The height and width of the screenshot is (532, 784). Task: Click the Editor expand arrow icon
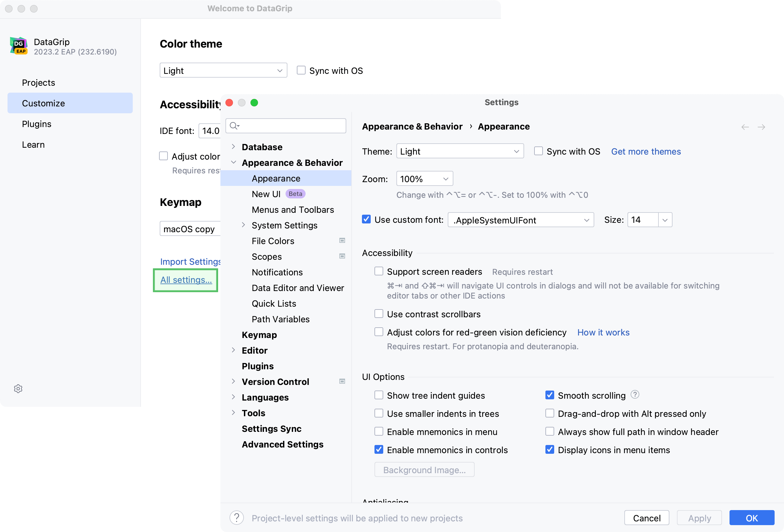click(x=234, y=350)
